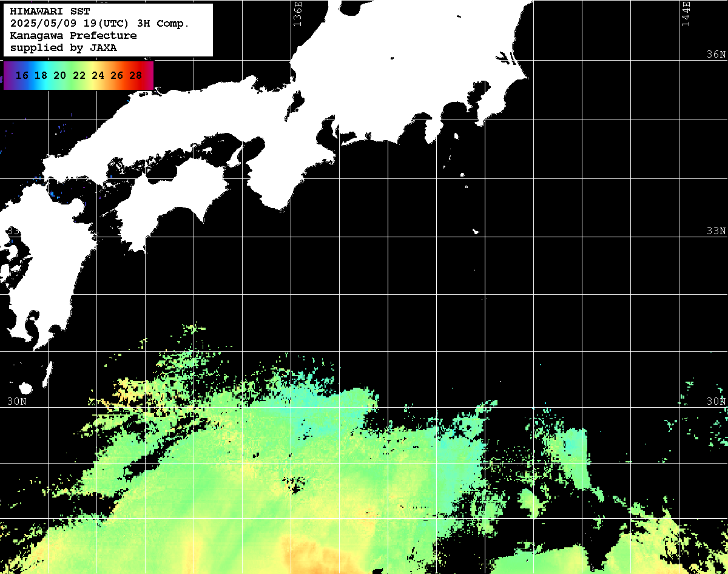Click the "33N" latitude label at right edge

coord(716,231)
